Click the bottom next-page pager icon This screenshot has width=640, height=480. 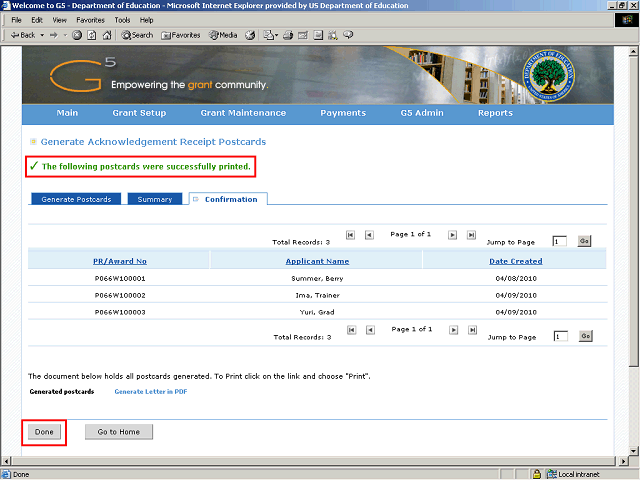[x=453, y=330]
